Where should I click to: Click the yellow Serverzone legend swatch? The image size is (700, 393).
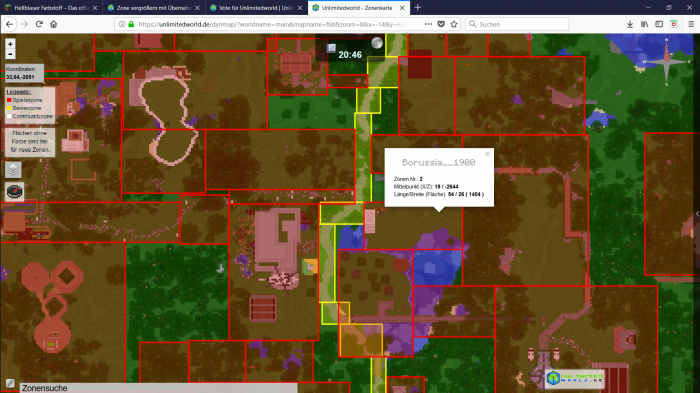pyautogui.click(x=9, y=108)
